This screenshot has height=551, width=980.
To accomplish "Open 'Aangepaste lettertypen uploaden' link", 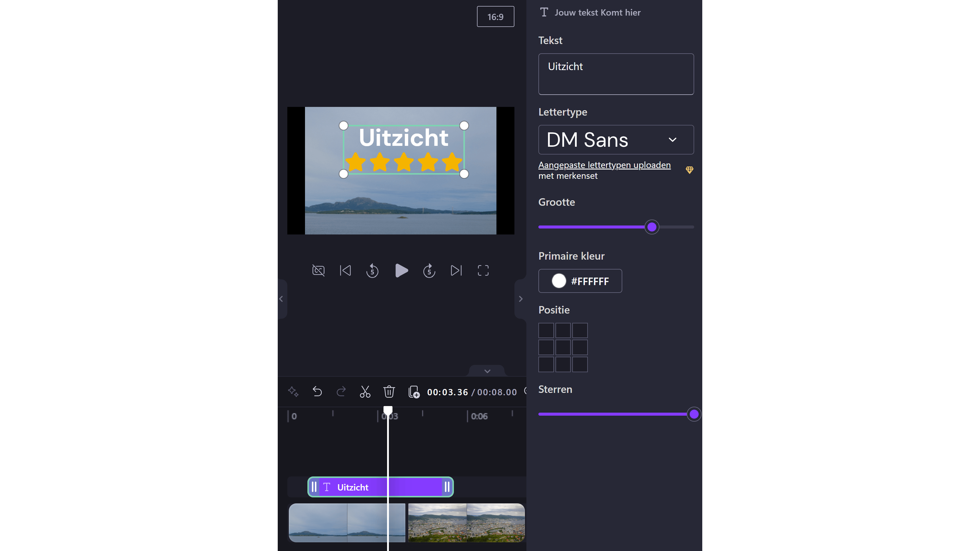I will coord(604,165).
